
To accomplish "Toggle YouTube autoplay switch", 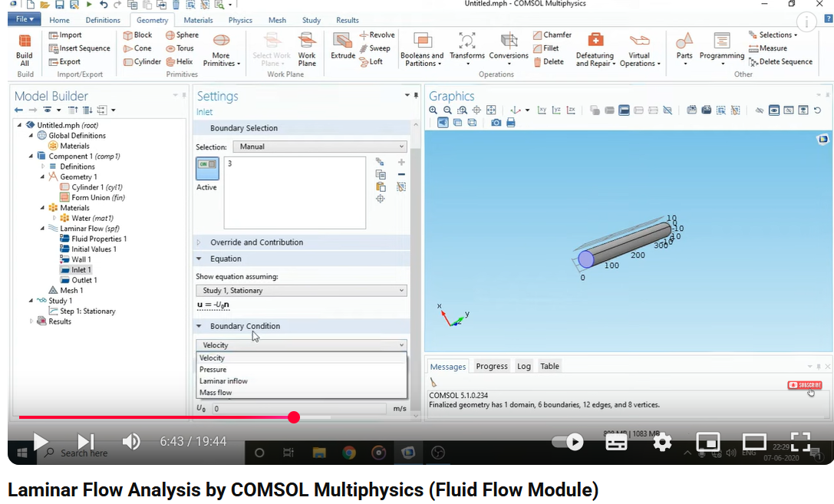I will [568, 441].
